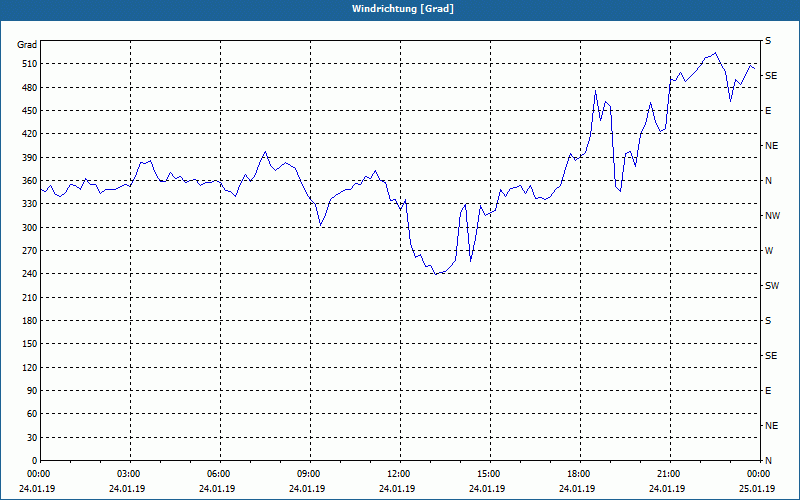Select the 120 y-axis value
This screenshot has width=800, height=500.
[29, 367]
